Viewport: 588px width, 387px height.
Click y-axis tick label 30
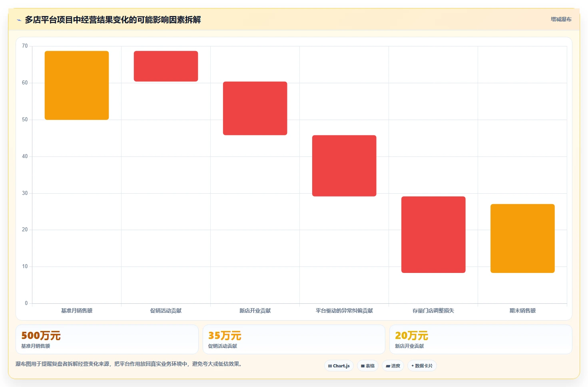pos(25,193)
